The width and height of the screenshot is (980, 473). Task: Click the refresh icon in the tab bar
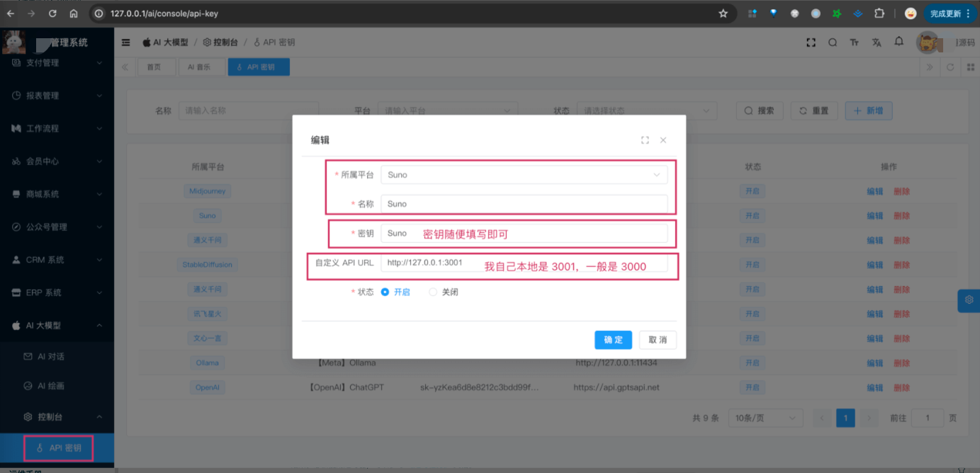pyautogui.click(x=950, y=67)
